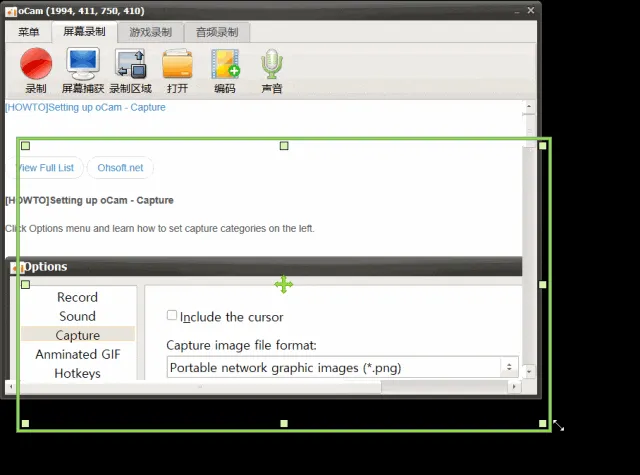Click the horizontal scrollbar left arrow
Image resolution: width=640 pixels, height=475 pixels.
pyautogui.click(x=11, y=386)
